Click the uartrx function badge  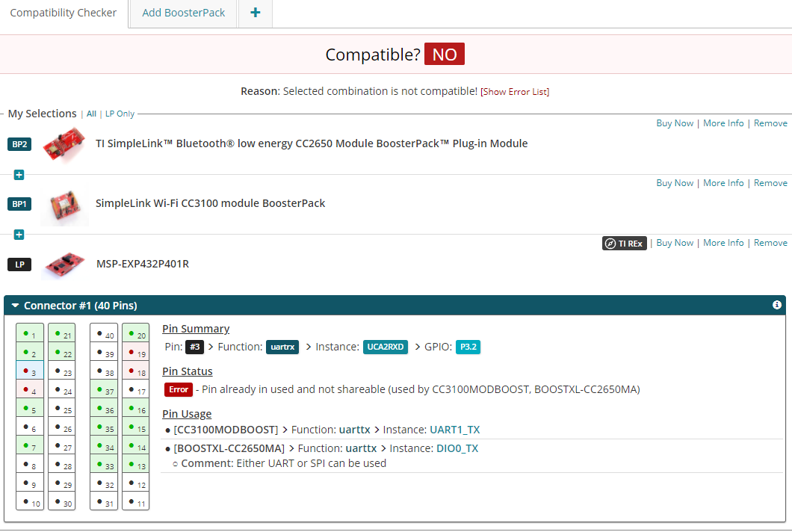point(282,347)
